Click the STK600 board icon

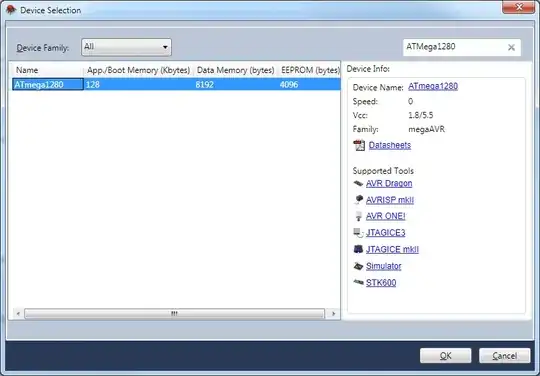pos(358,283)
